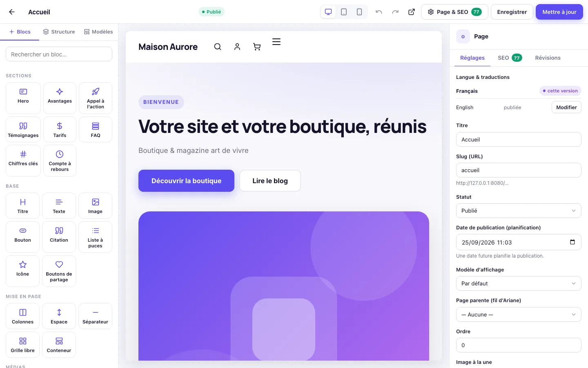The width and height of the screenshot is (588, 368).
Task: Undo the last change
Action: (x=379, y=12)
